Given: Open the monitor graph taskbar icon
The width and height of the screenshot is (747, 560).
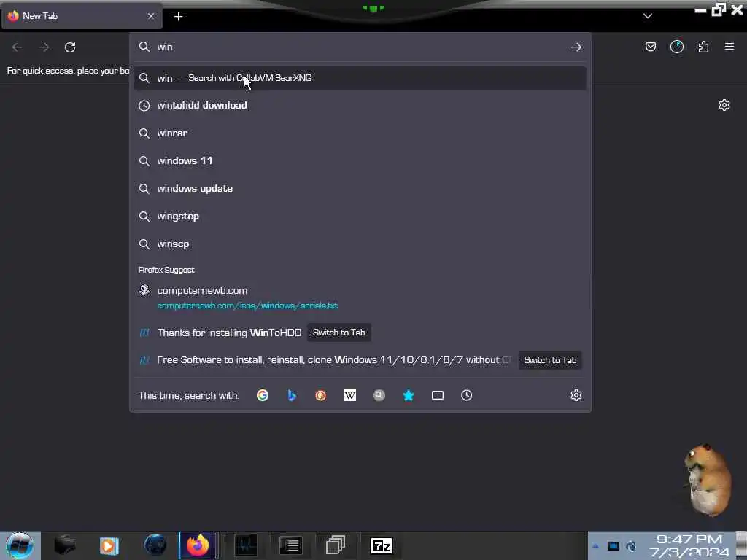Looking at the screenshot, I should 246,545.
